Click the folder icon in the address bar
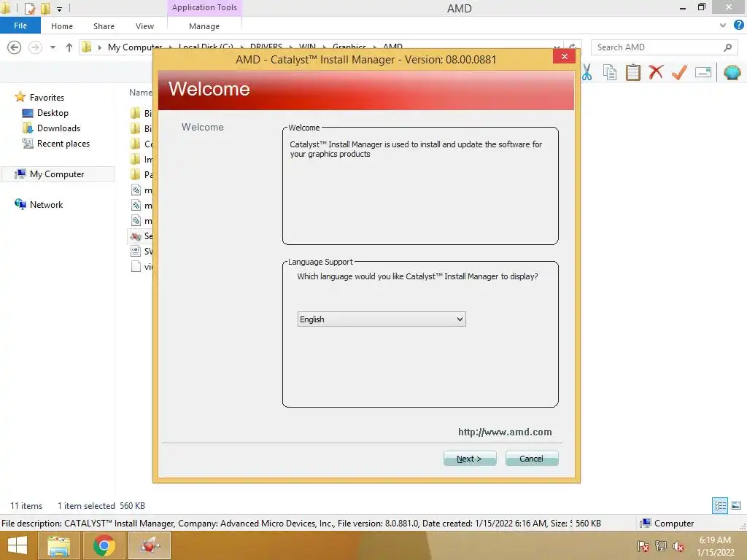This screenshot has width=747, height=560. [x=87, y=47]
